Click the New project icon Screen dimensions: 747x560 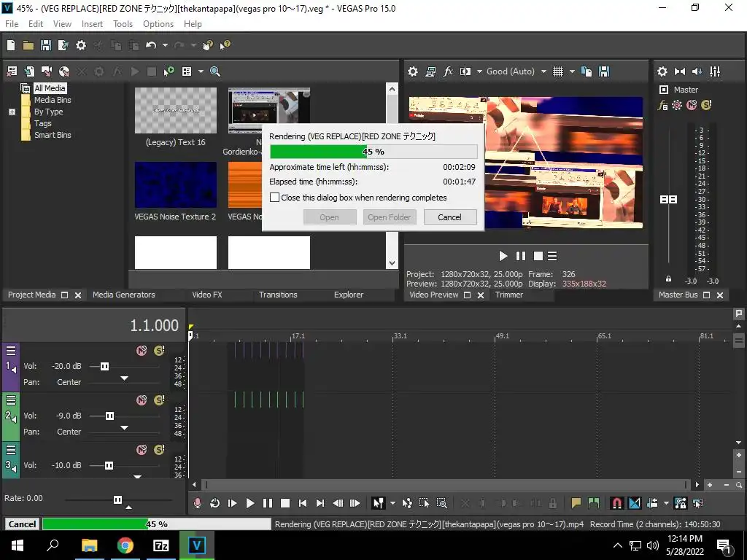pos(10,45)
